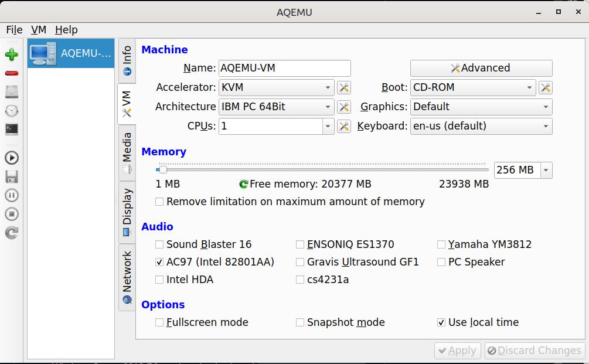Open the hard disk manager toolbar icon

click(x=12, y=92)
